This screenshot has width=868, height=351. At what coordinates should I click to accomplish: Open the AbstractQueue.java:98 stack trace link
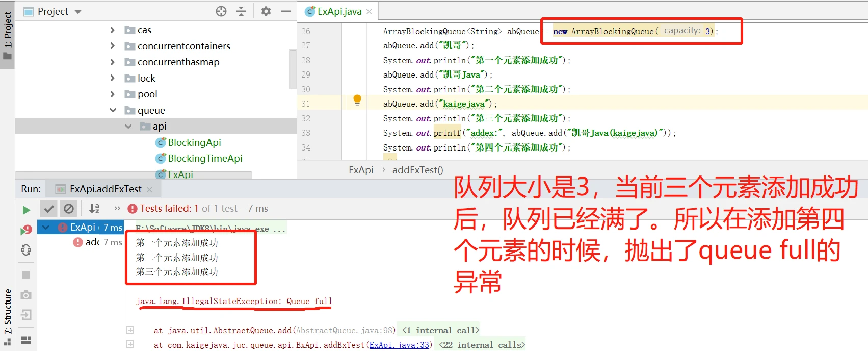click(345, 331)
